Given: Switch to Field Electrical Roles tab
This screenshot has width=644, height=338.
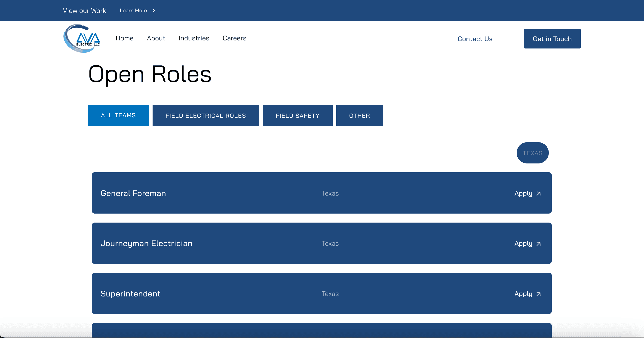Looking at the screenshot, I should 205,116.
